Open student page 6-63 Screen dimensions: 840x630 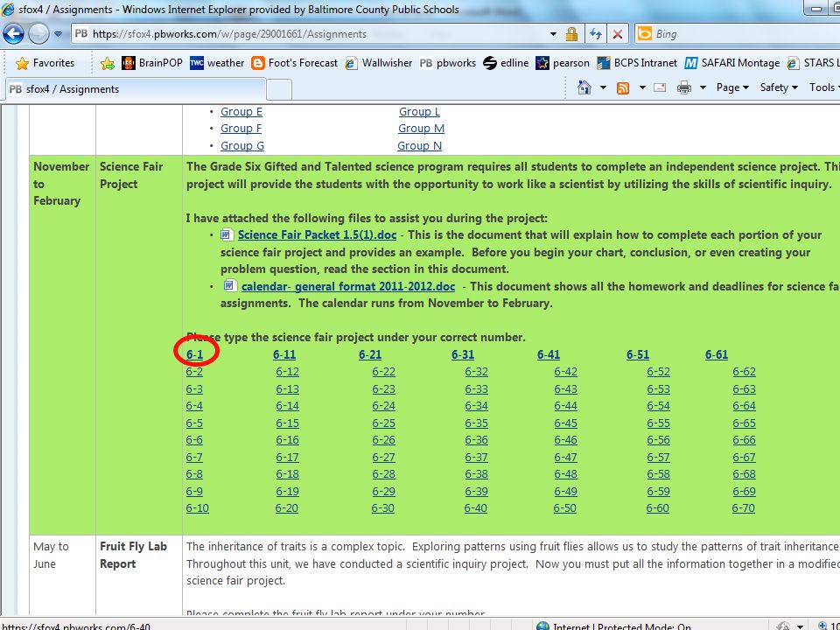point(744,388)
